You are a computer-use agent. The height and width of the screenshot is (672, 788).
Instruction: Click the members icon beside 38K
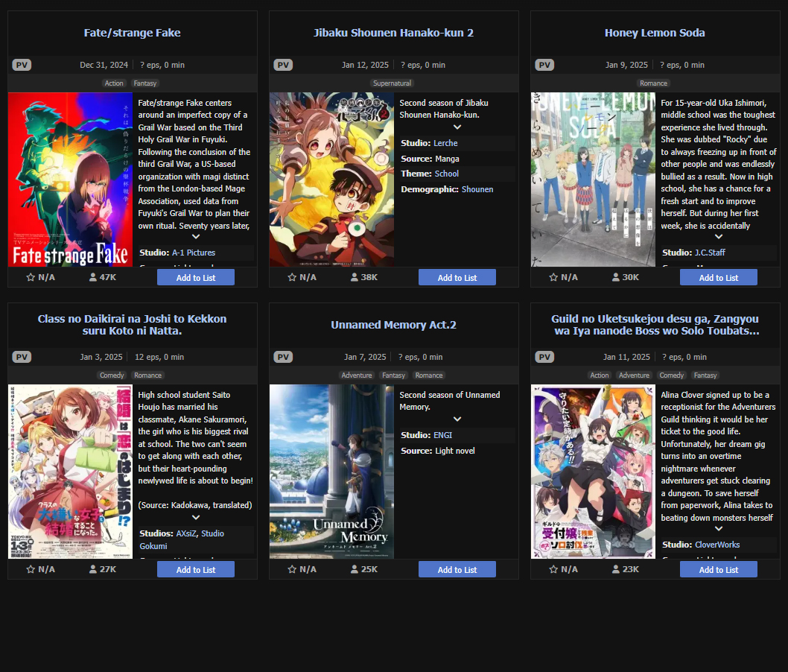tap(355, 277)
